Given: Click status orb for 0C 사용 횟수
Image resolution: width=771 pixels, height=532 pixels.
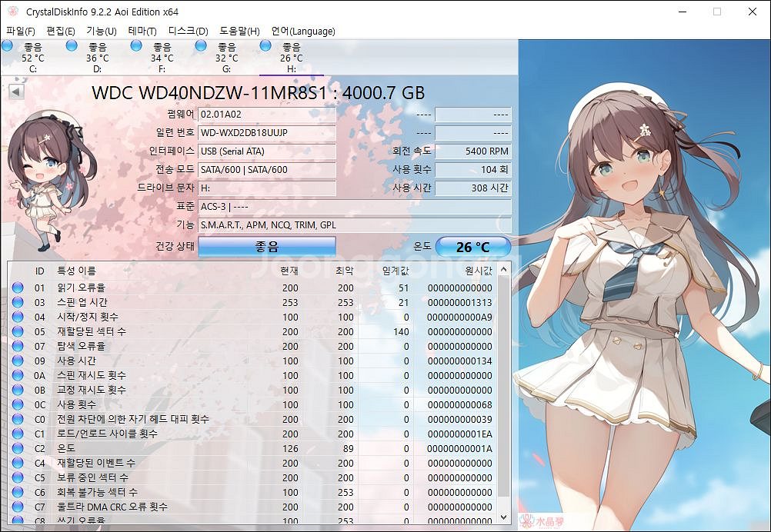Looking at the screenshot, I should pyautogui.click(x=18, y=404).
